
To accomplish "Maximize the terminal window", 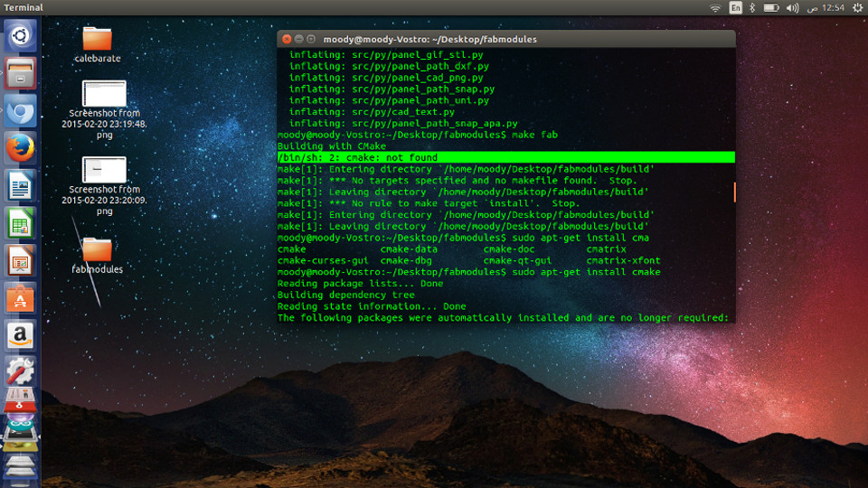I will (311, 39).
